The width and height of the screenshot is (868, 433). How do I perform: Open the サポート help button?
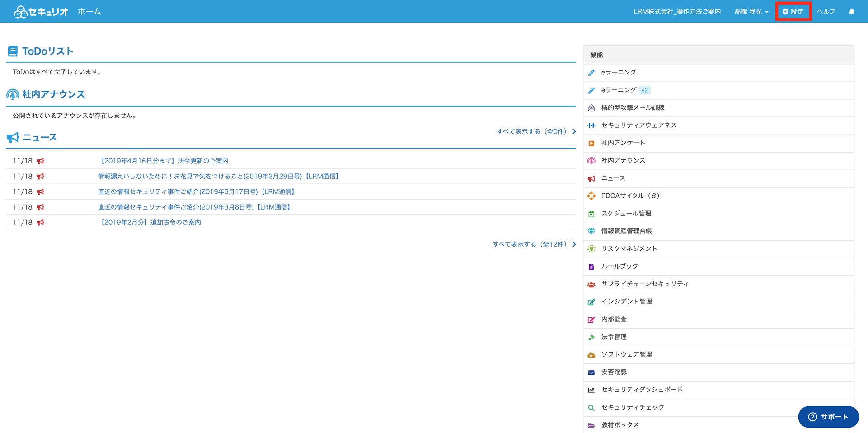pos(828,417)
